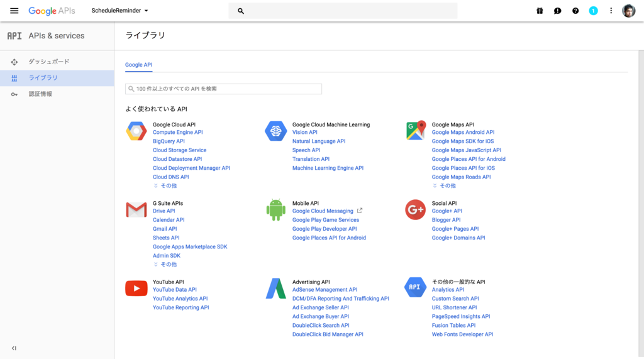Open Google Maps JavaScript API link
The height and width of the screenshot is (359, 644).
click(466, 150)
